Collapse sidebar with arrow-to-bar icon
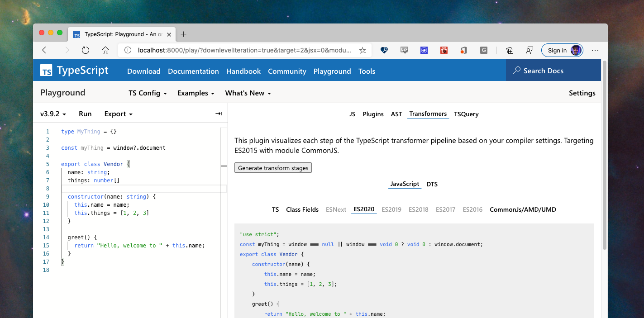Viewport: 644px width, 318px height. click(219, 114)
